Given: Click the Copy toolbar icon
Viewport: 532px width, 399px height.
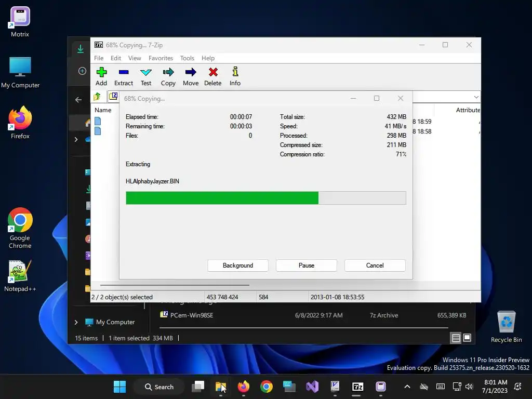Looking at the screenshot, I should coord(168,77).
